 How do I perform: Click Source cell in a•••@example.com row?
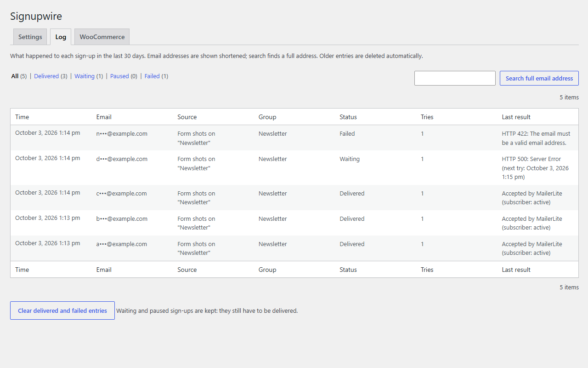pyautogui.click(x=196, y=248)
